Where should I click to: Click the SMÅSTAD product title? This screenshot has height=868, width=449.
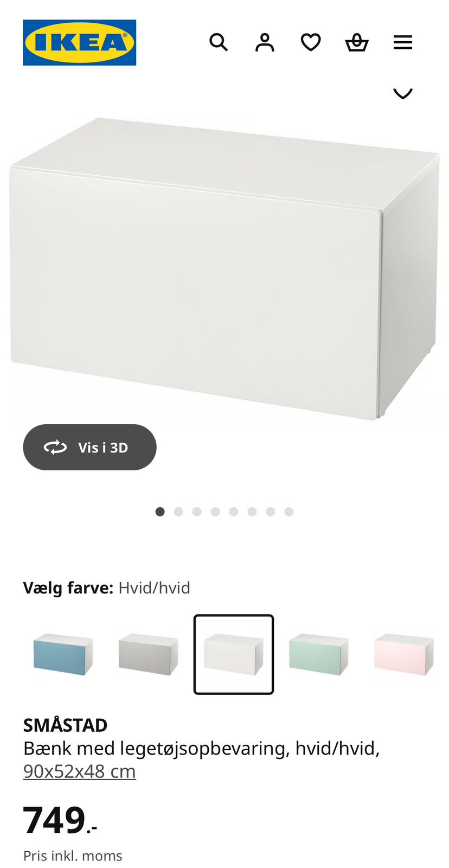point(66,725)
